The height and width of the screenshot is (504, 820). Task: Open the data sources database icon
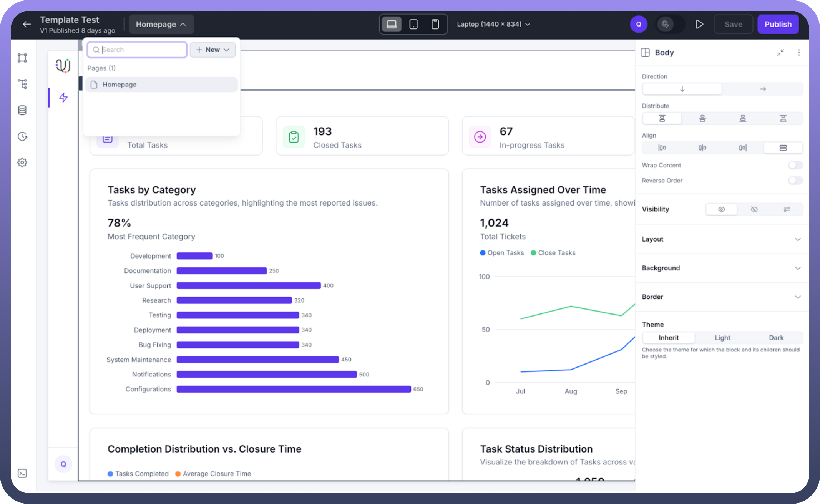22,110
